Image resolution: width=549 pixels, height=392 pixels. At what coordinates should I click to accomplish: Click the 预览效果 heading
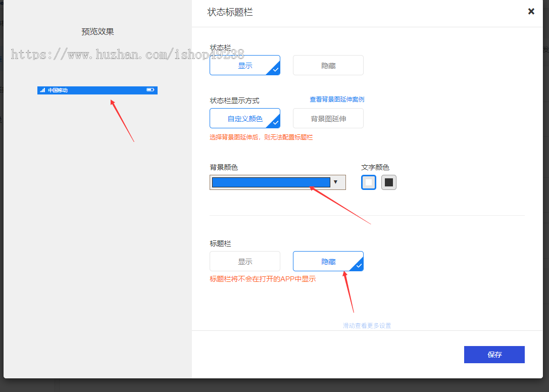pos(97,31)
